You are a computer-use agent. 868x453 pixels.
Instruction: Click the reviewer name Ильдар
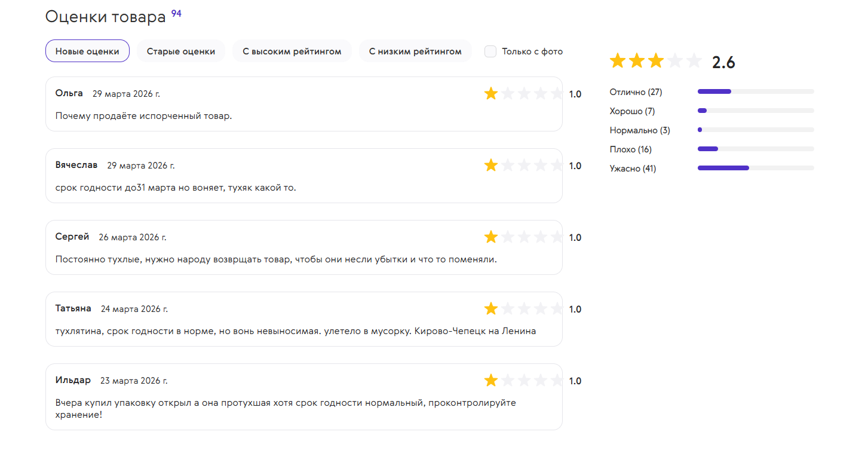point(73,380)
